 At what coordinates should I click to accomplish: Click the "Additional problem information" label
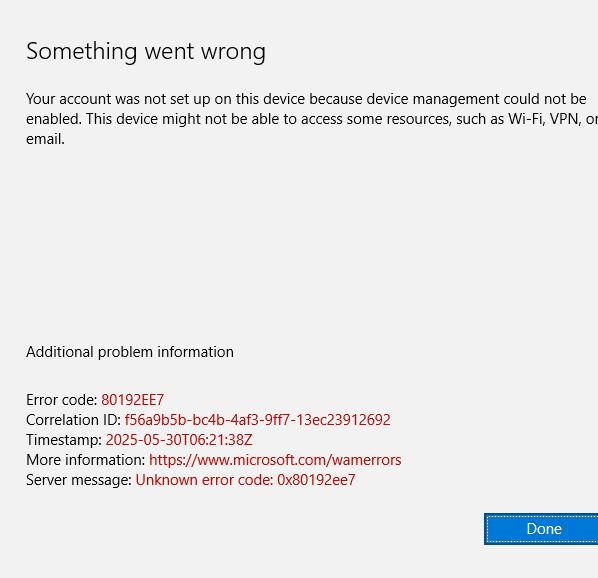130,352
